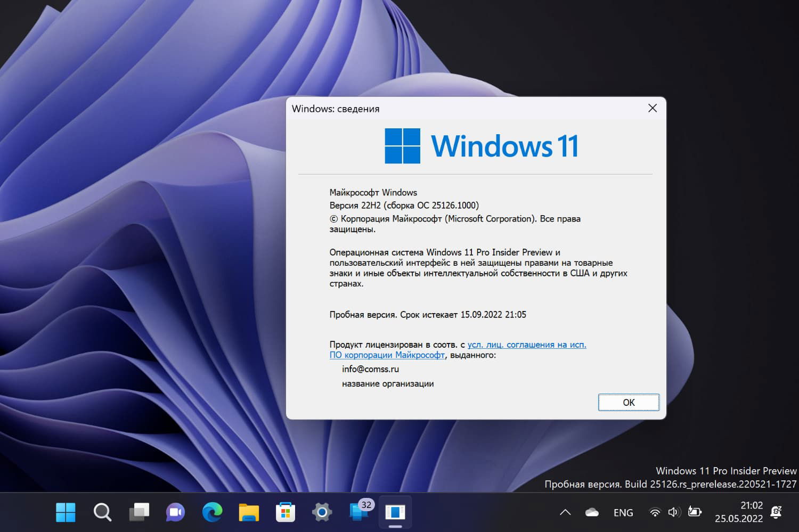This screenshot has height=532, width=799.
Task: Click the version line '22H2 (сборка ОС 25126.1000)'
Action: pos(420,205)
